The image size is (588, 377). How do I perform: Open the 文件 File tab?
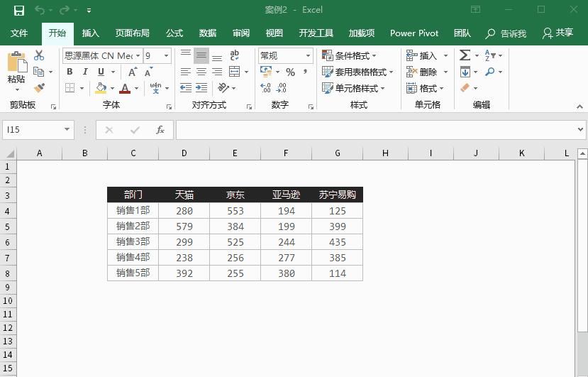tap(19, 33)
